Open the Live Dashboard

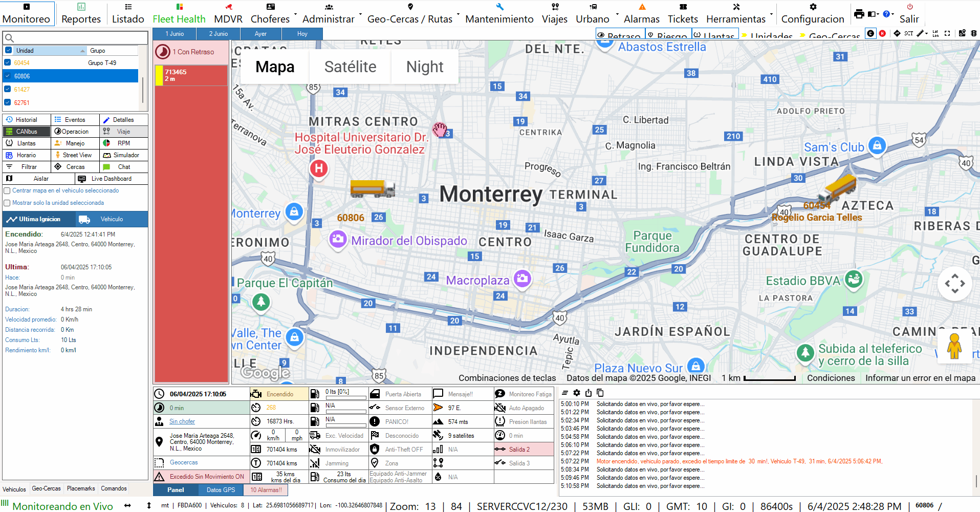coord(112,179)
